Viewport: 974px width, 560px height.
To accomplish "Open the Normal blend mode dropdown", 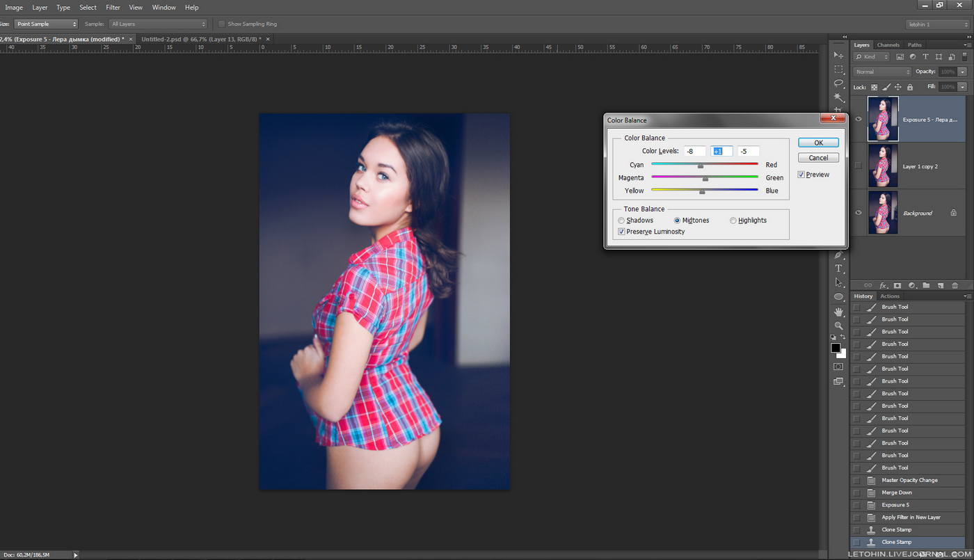I will (x=882, y=72).
